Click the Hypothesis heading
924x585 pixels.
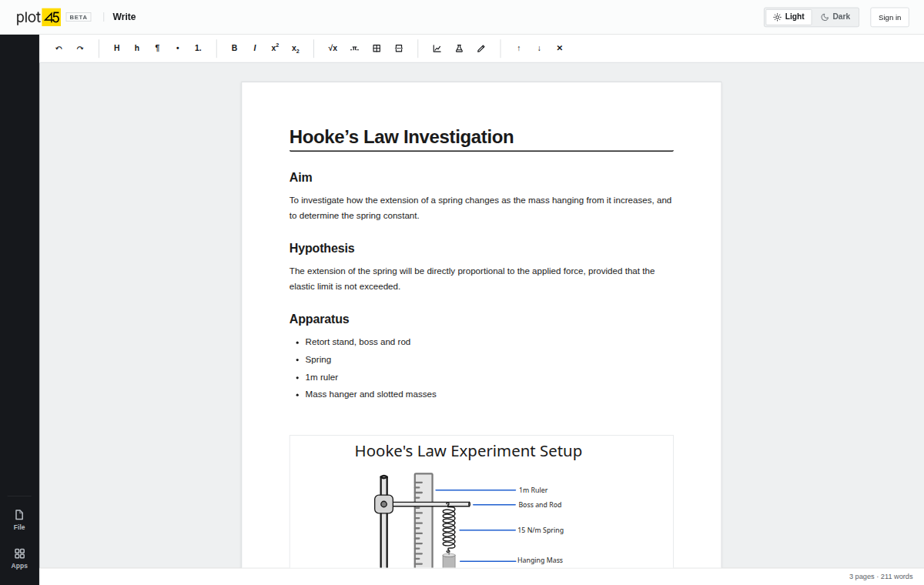(x=322, y=249)
